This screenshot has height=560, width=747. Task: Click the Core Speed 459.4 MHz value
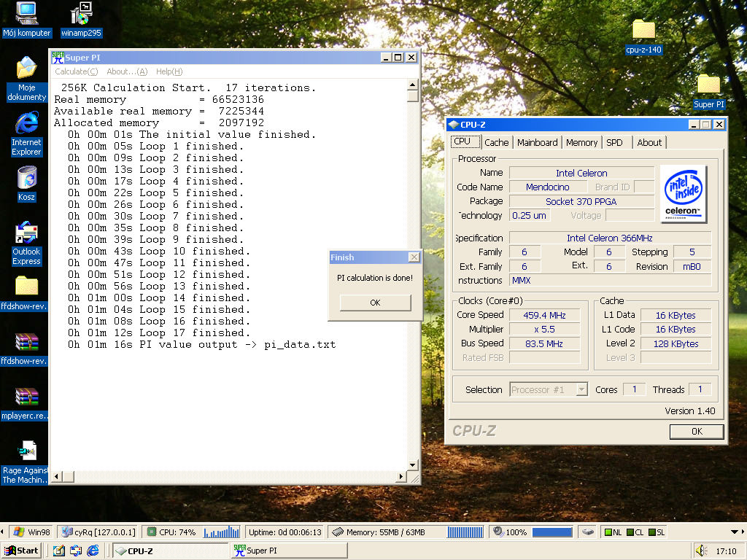tap(544, 315)
